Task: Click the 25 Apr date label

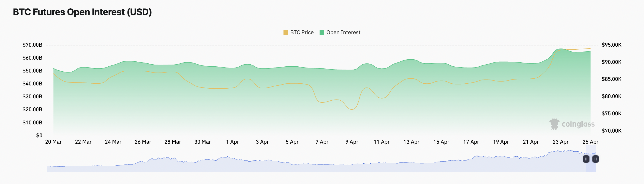Action: (590, 142)
